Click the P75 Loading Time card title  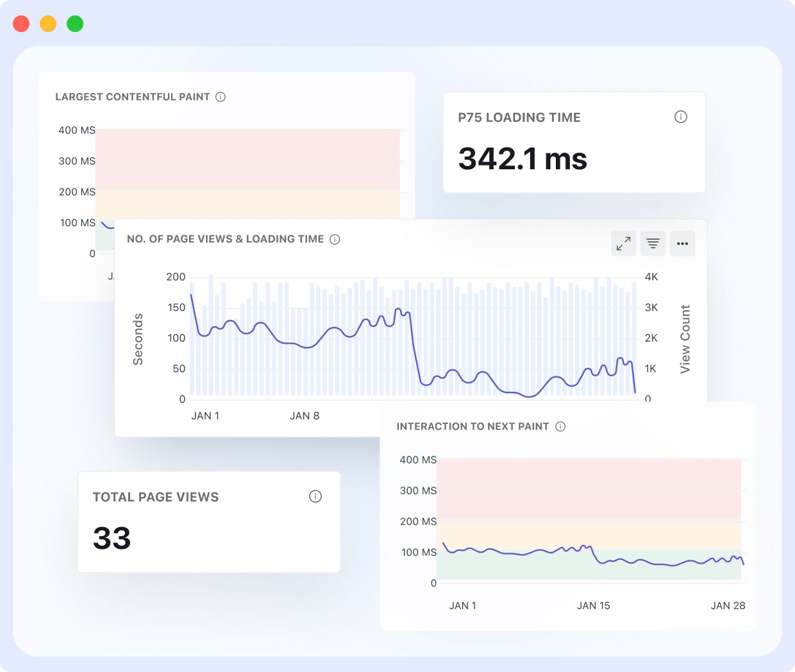(x=519, y=117)
